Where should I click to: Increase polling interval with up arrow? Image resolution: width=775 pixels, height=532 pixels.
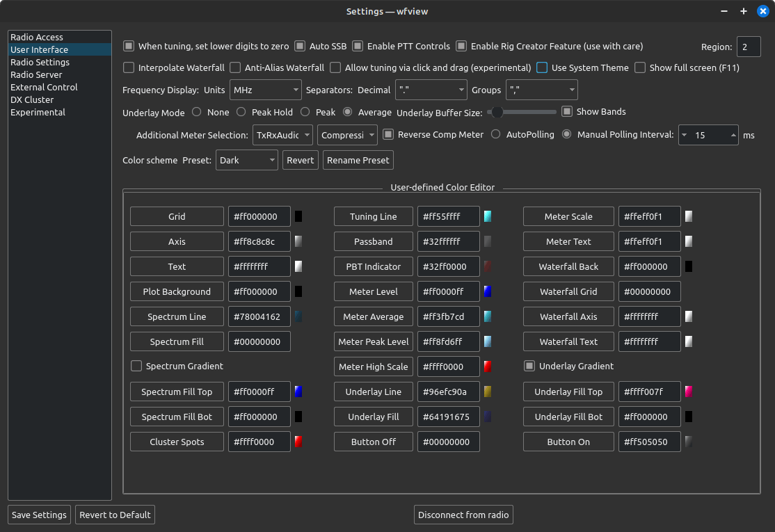pyautogui.click(x=733, y=135)
